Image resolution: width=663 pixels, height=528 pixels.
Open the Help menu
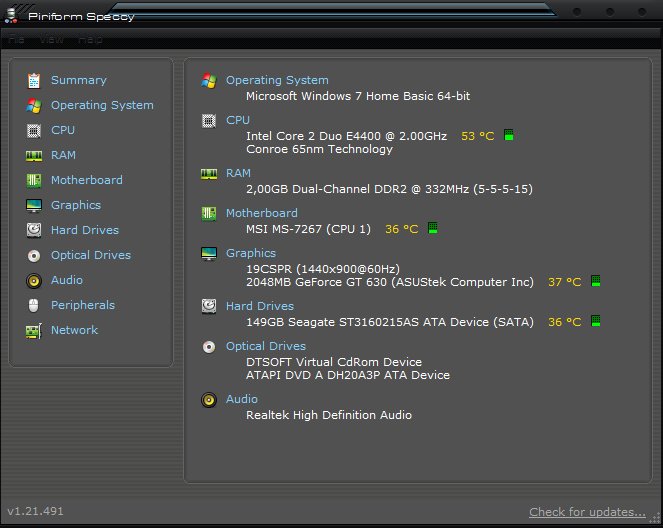click(x=90, y=40)
